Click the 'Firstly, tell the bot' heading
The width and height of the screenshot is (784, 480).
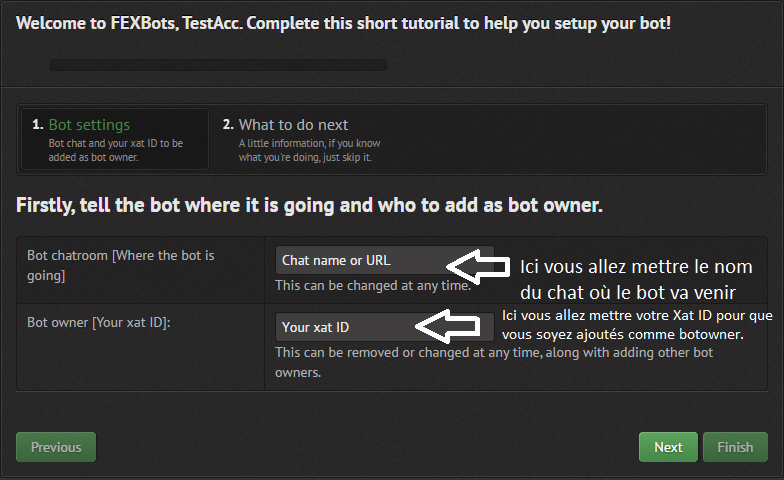310,206
